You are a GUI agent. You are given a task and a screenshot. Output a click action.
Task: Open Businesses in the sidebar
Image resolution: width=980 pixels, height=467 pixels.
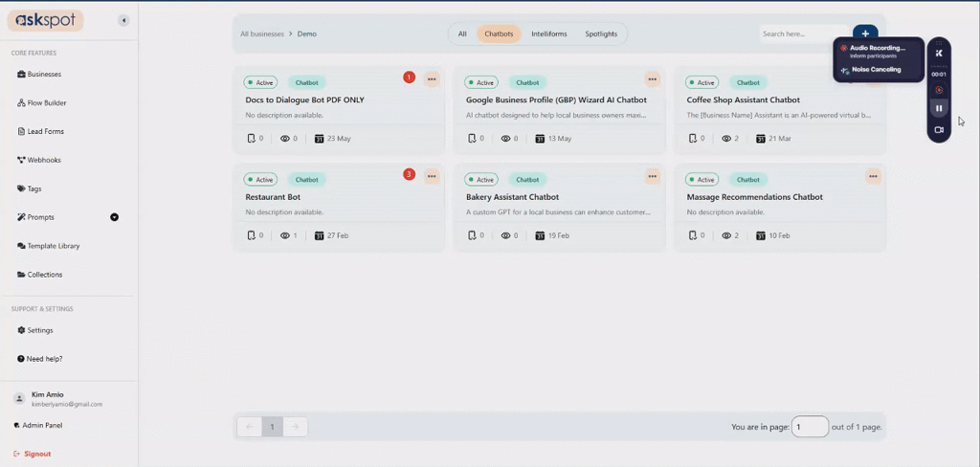(x=39, y=74)
